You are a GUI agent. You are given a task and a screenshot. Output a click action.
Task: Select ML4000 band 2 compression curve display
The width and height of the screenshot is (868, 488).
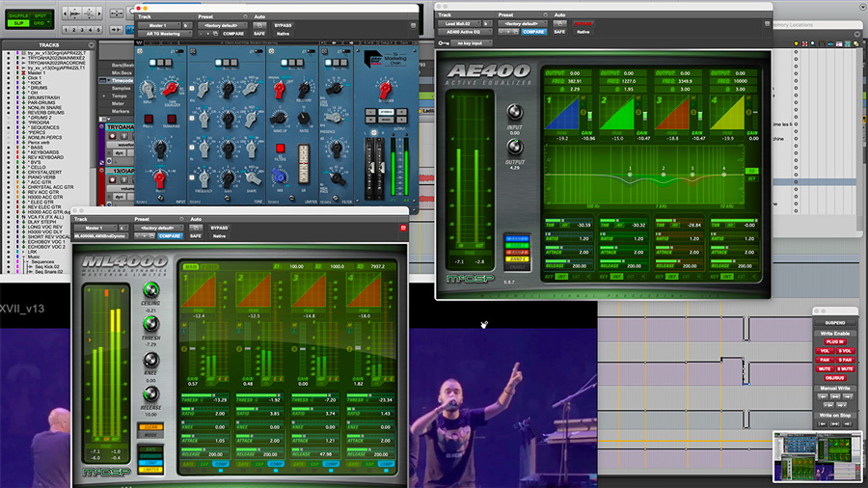[253, 289]
